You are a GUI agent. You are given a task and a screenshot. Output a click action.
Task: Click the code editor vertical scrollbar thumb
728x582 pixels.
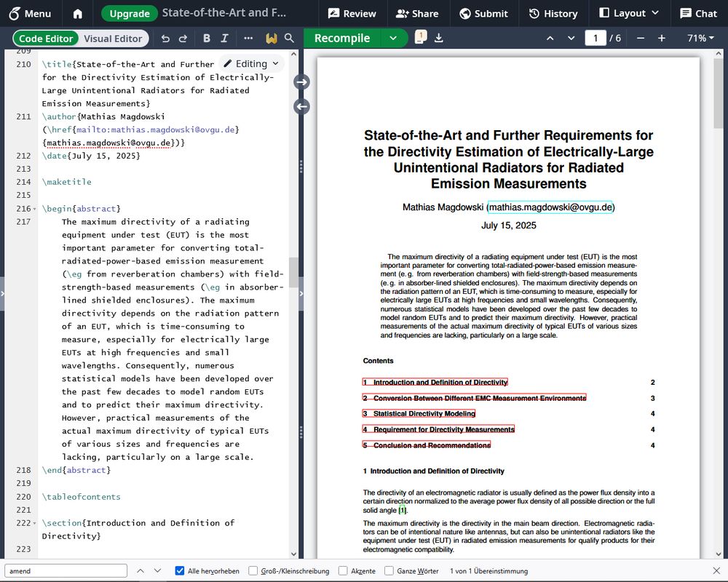[293, 272]
